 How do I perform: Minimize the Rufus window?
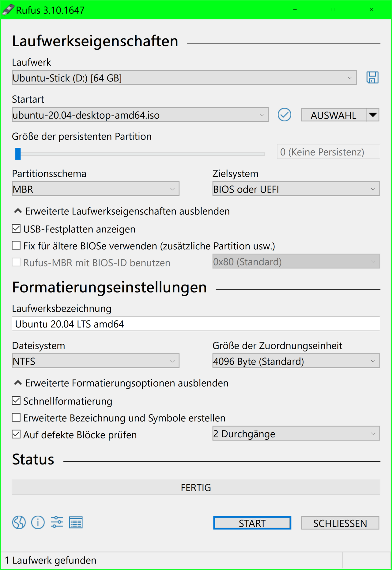coord(295,10)
